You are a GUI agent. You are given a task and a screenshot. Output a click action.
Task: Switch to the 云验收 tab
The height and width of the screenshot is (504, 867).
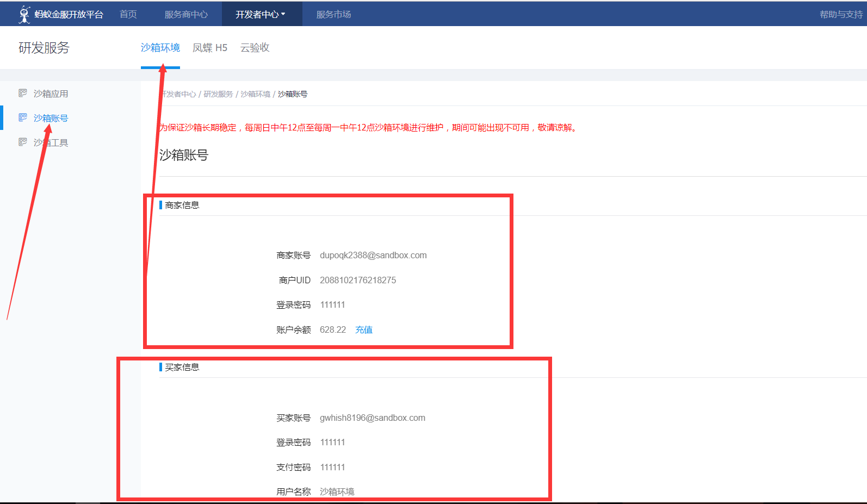point(255,48)
